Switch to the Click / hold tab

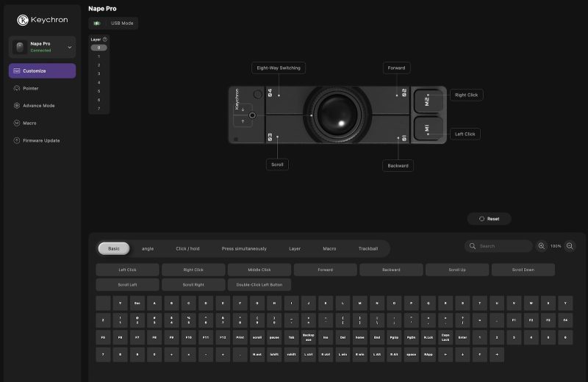[x=187, y=248]
